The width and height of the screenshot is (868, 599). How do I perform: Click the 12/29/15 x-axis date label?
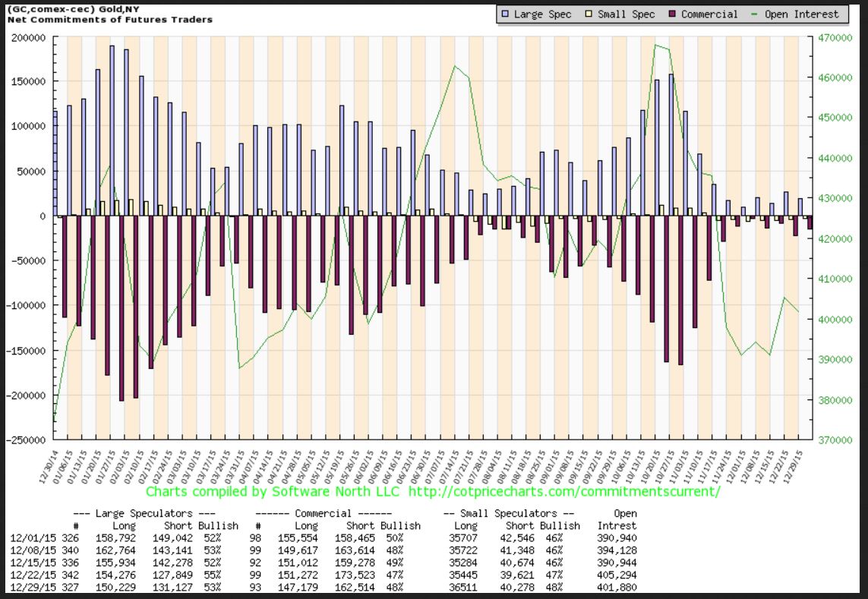coord(798,463)
